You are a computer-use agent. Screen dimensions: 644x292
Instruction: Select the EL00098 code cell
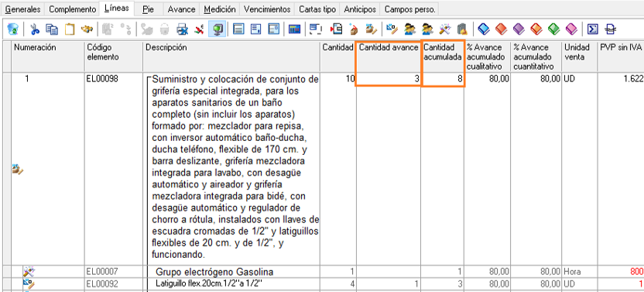tap(114, 169)
